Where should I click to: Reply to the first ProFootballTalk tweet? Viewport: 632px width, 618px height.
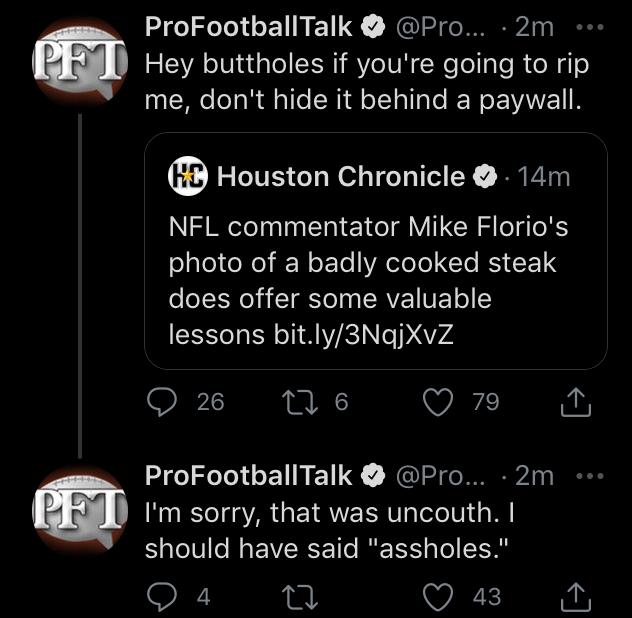[162, 402]
